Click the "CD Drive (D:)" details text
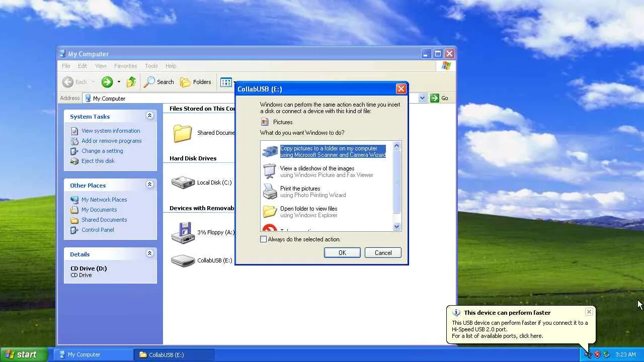 (x=89, y=268)
